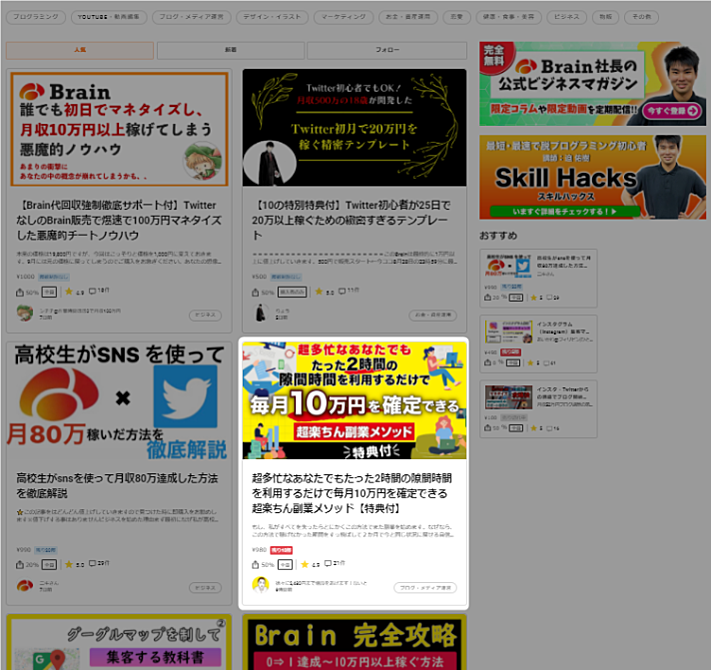
Task: Open the ブログ・メディア運営 category pill
Action: pyautogui.click(x=191, y=17)
